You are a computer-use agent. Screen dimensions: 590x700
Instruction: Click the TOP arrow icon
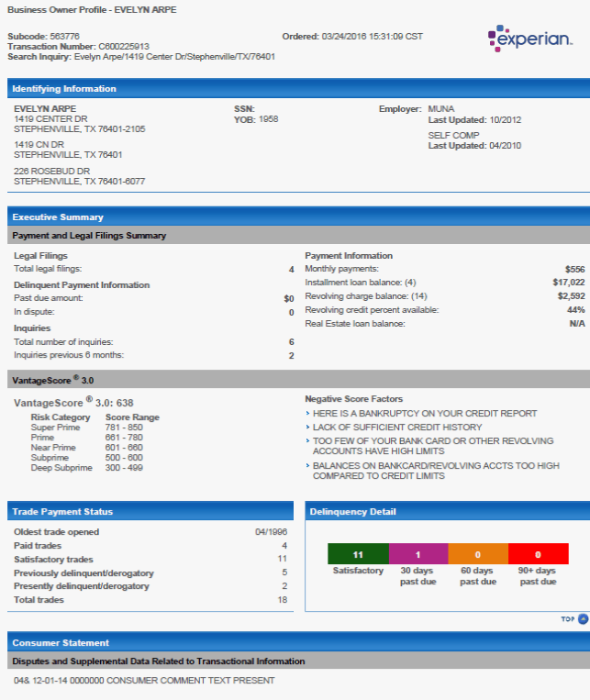click(583, 619)
